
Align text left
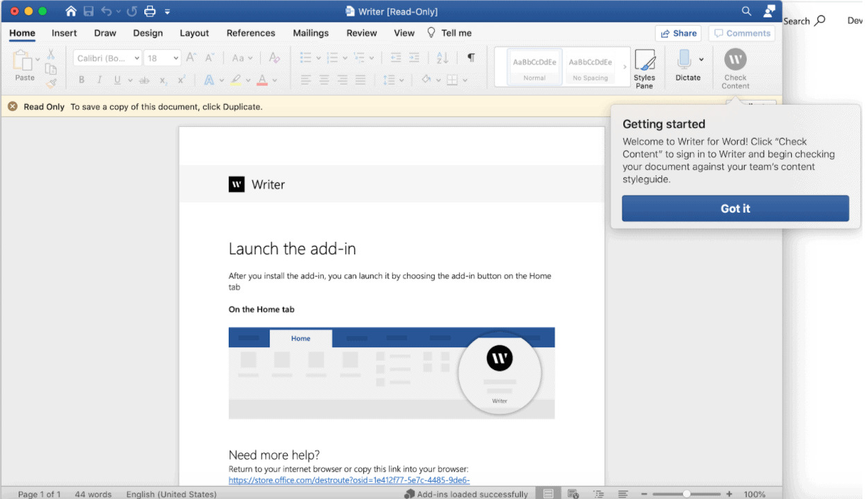point(306,80)
